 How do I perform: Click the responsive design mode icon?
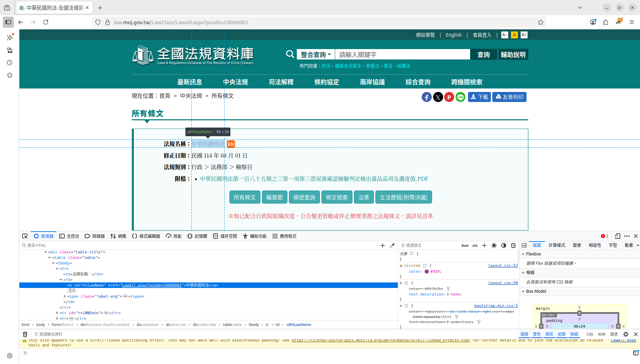coord(618,236)
